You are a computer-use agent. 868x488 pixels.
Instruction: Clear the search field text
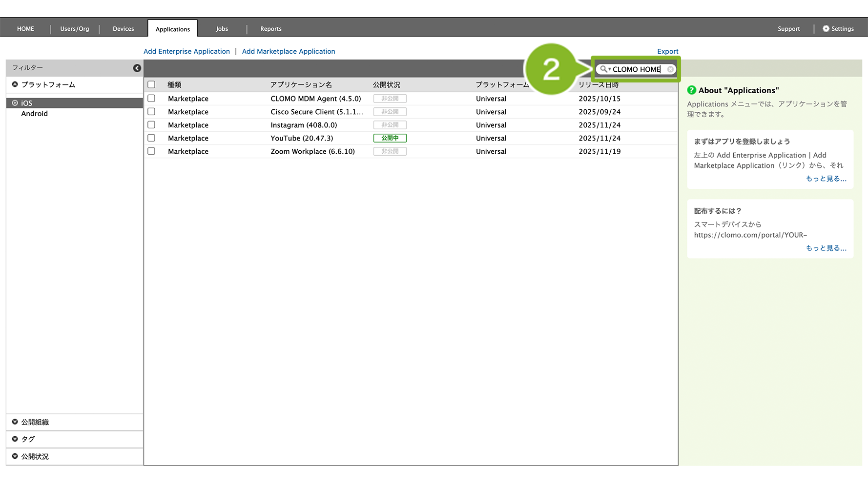click(x=670, y=69)
